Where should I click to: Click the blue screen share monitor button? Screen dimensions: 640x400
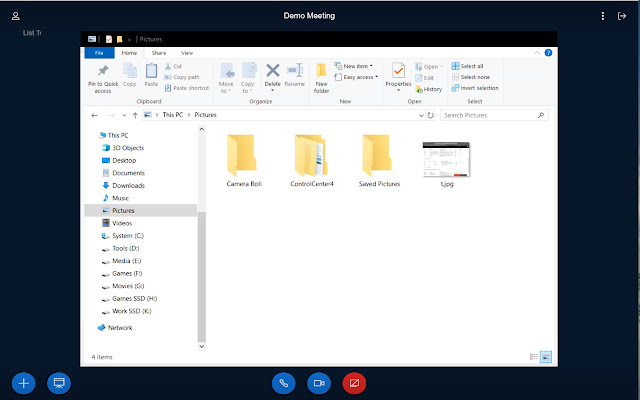59,383
